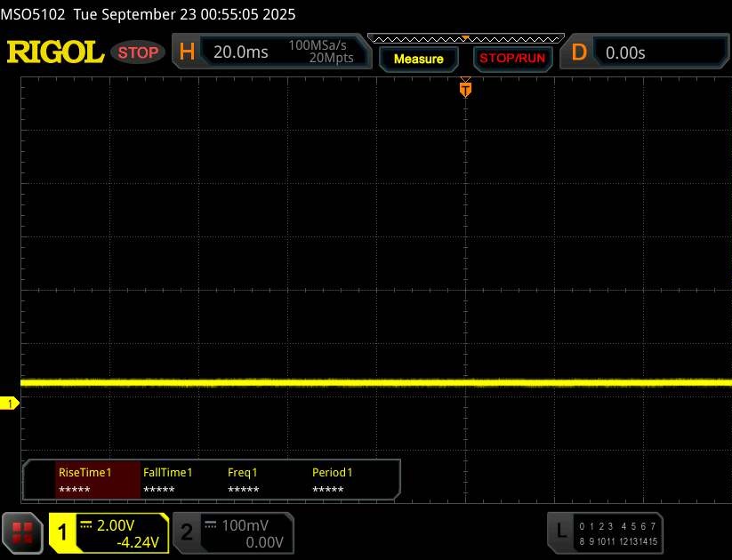Click the waveform memory position bar
The image size is (732, 560).
pyautogui.click(x=465, y=38)
